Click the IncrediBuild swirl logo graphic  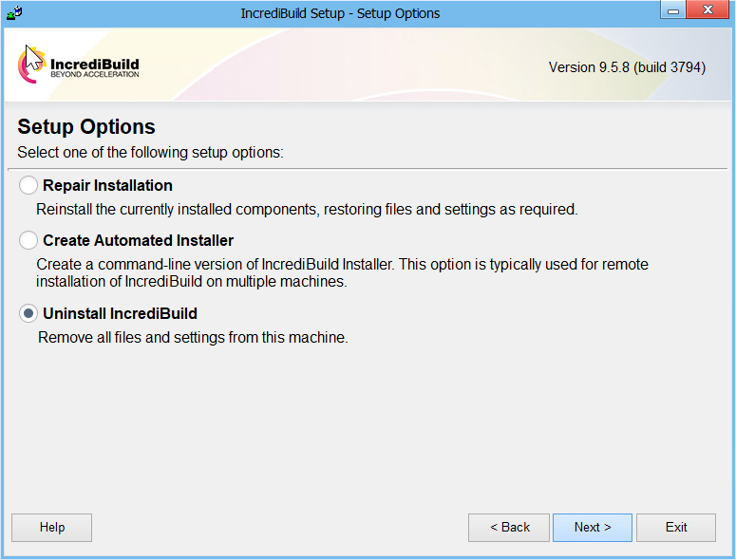28,65
